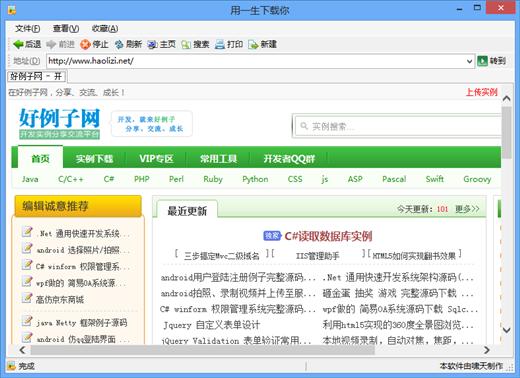
Task: Open the java Netty 框架例子源码 link
Action: pyautogui.click(x=81, y=323)
